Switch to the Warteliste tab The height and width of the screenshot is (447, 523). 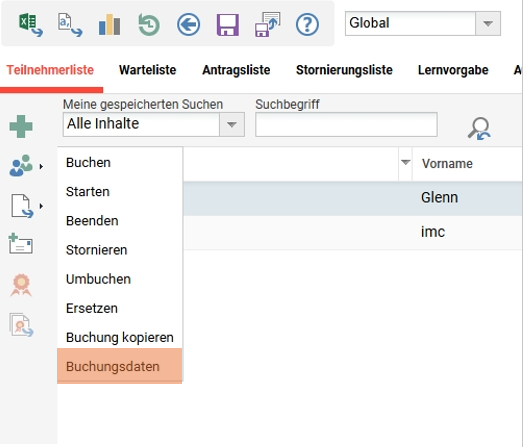[147, 70]
